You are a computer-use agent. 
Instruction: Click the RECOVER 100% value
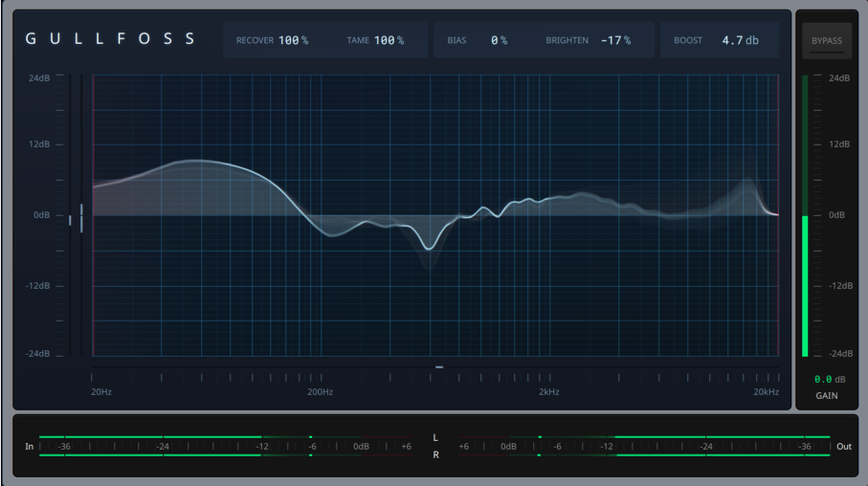click(294, 40)
